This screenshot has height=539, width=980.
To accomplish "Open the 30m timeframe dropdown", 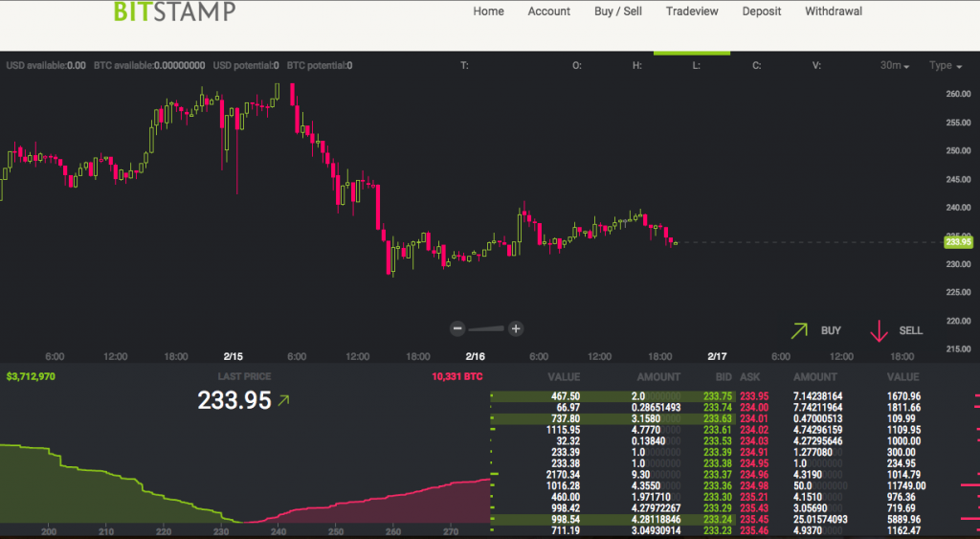I will click(x=895, y=66).
